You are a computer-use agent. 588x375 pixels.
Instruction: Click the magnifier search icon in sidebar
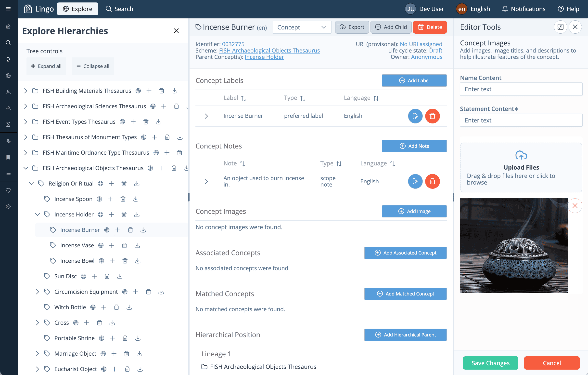click(8, 43)
